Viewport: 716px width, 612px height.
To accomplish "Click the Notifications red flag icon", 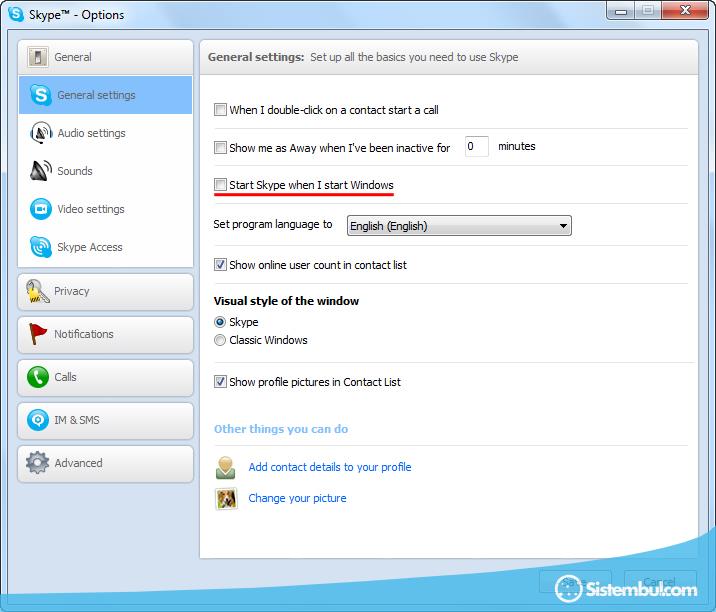I will [37, 334].
